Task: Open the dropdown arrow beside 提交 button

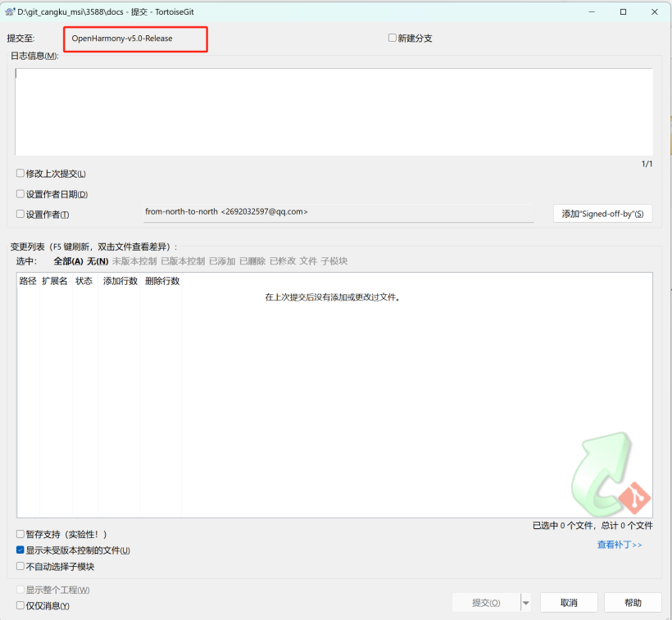Action: [x=526, y=603]
